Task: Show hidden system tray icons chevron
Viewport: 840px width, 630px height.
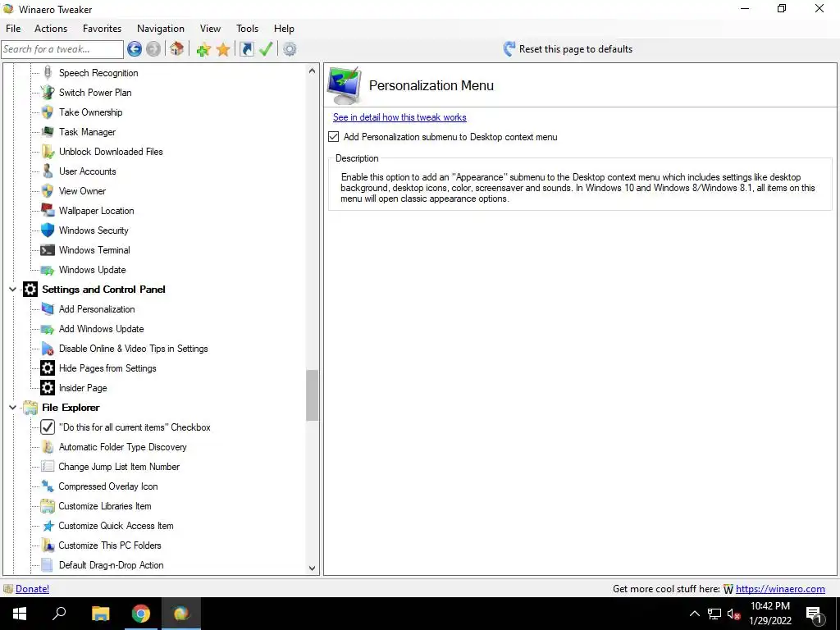Action: (694, 614)
